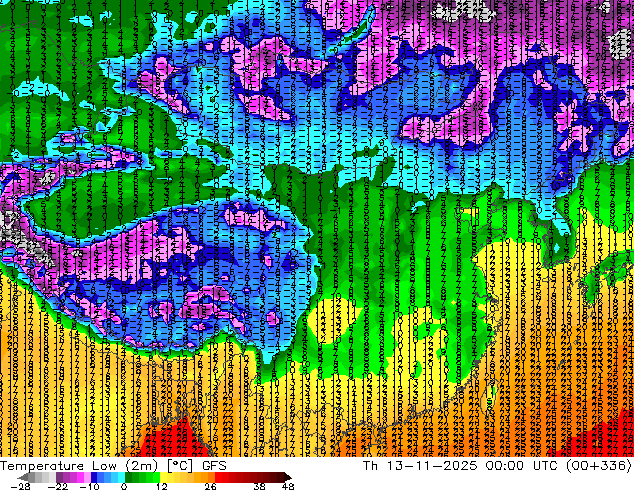Click the "Temperature Low (2m) [°C] GFS" title

(113, 466)
